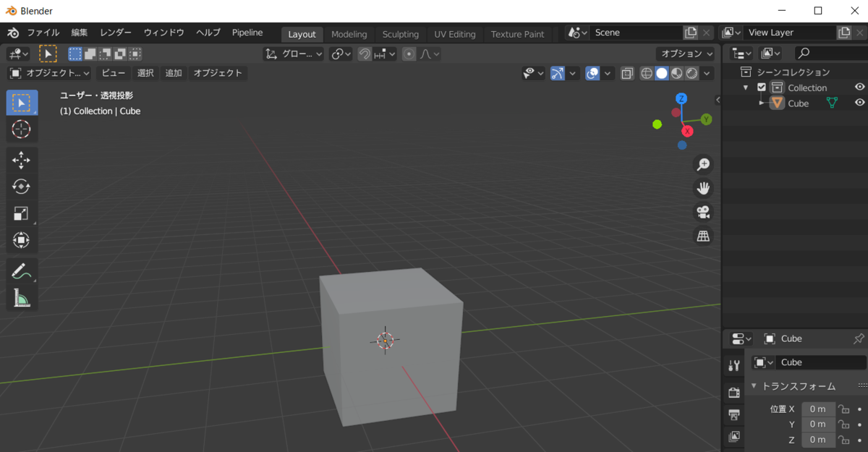The image size is (868, 452).
Task: Open the オプション dropdown
Action: pyautogui.click(x=686, y=54)
